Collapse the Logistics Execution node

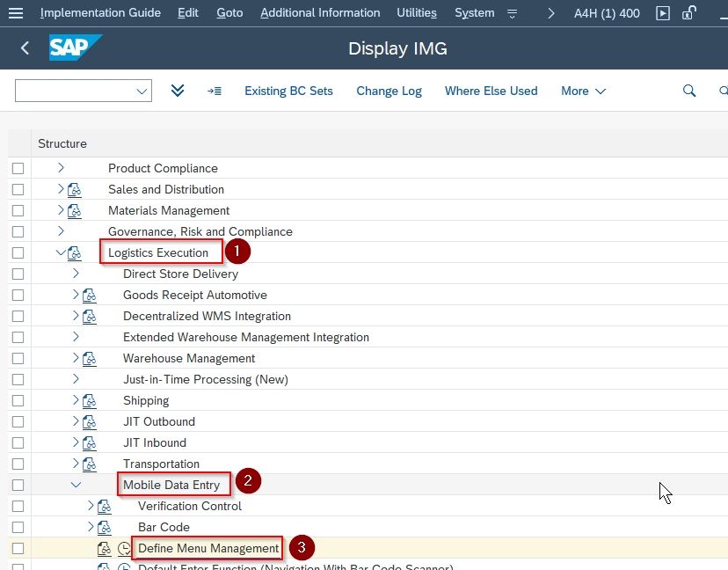tap(61, 252)
